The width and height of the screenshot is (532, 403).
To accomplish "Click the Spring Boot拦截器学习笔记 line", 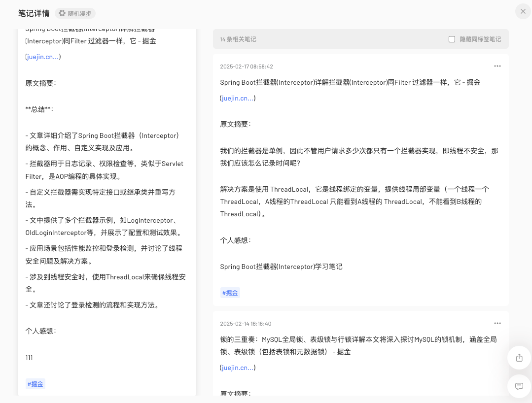I will coord(281,267).
